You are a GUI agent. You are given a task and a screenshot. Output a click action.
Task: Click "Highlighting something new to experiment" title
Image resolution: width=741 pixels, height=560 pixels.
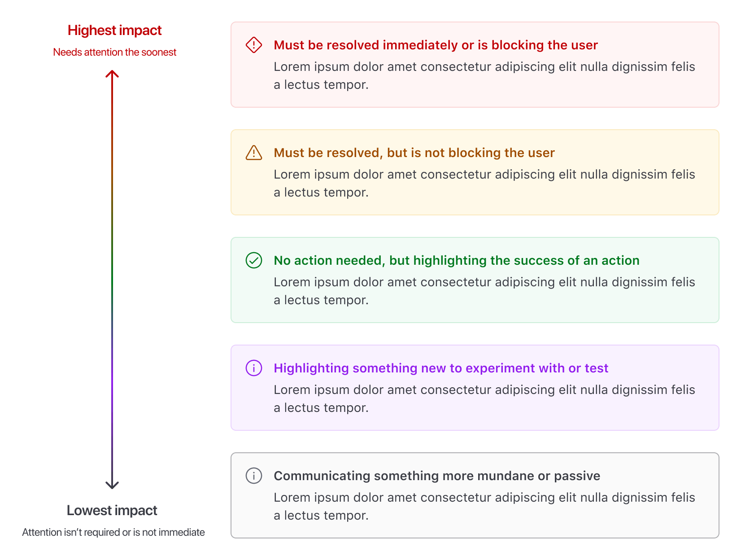tap(440, 368)
